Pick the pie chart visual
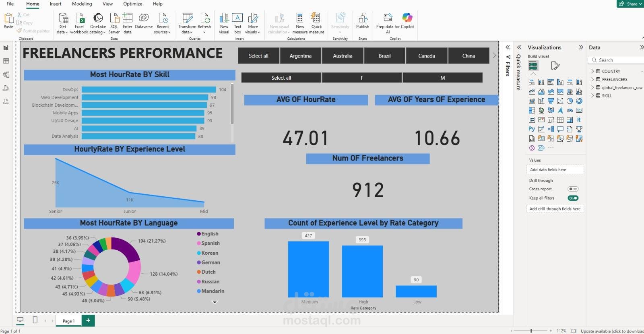 [x=570, y=101]
